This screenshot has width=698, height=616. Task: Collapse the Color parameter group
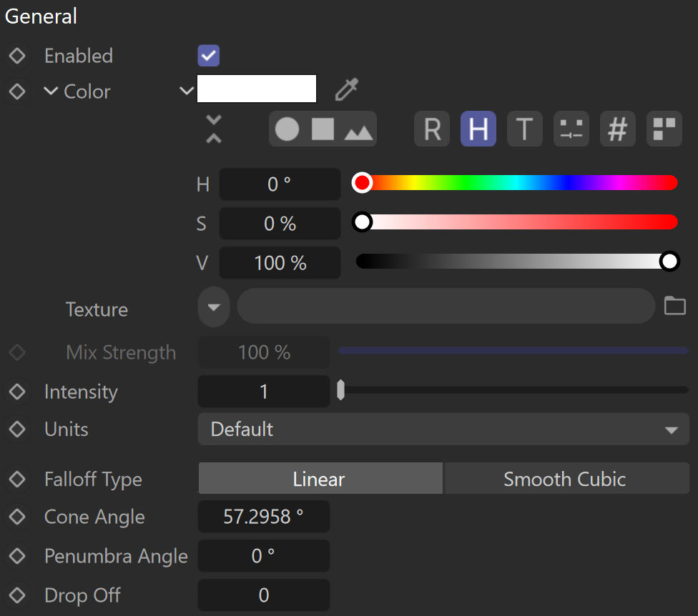pos(51,91)
